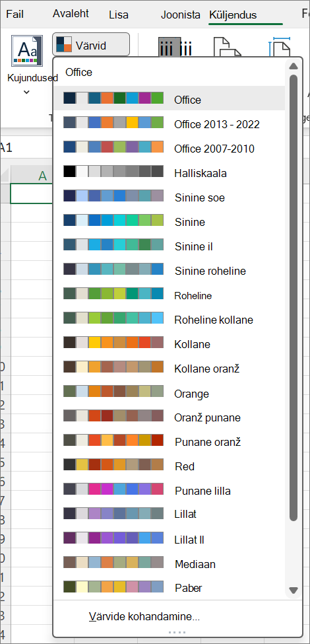Open the Joonista tab

181,16
